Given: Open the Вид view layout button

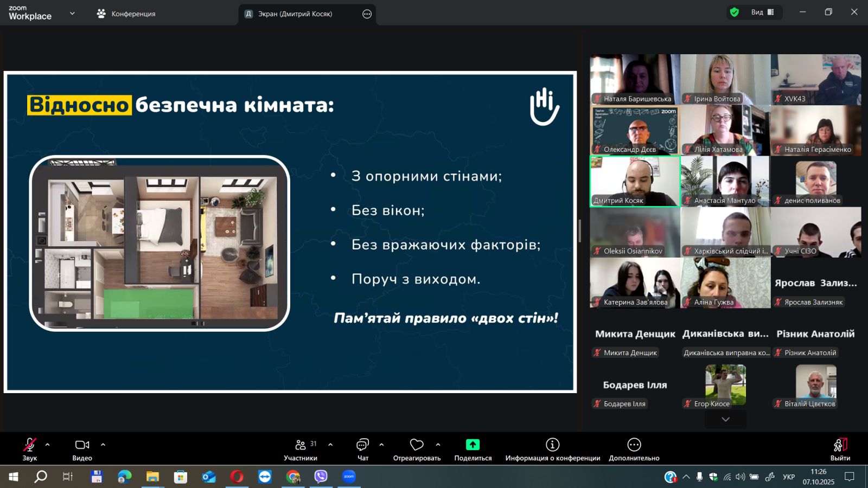Looking at the screenshot, I should 763,12.
